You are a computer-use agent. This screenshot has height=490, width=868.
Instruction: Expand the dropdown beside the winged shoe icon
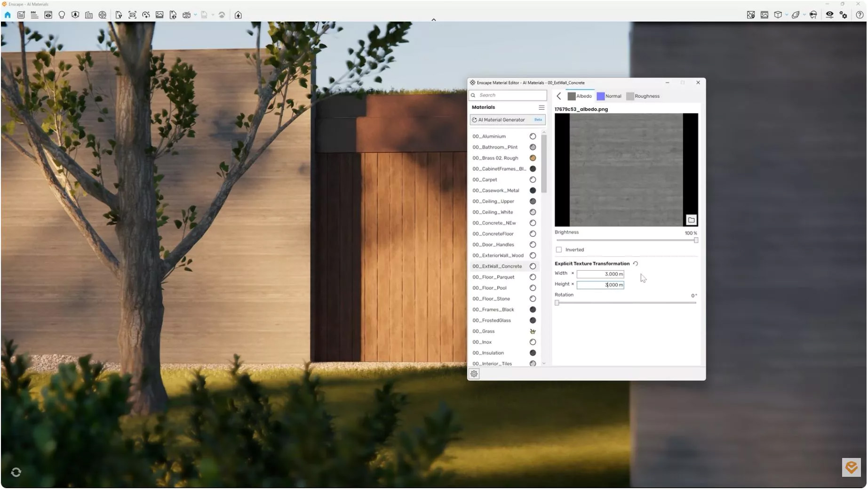click(x=804, y=15)
